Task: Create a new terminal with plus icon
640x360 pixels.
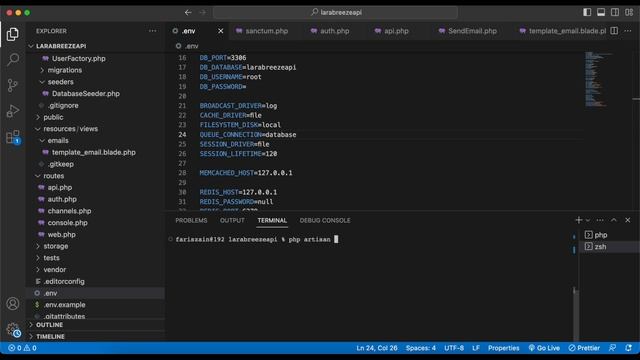Action: [x=578, y=220]
